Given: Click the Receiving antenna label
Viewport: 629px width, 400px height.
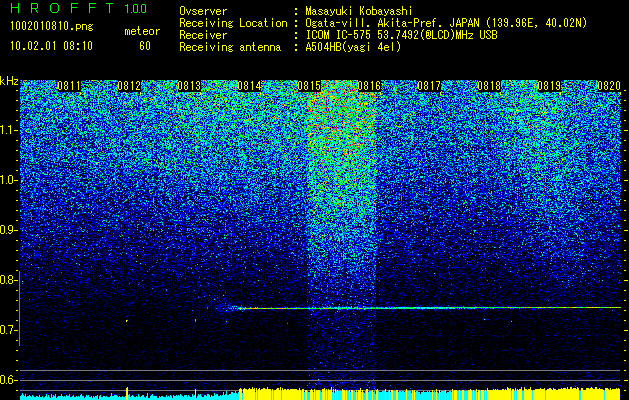Looking at the screenshot, I should [x=230, y=47].
